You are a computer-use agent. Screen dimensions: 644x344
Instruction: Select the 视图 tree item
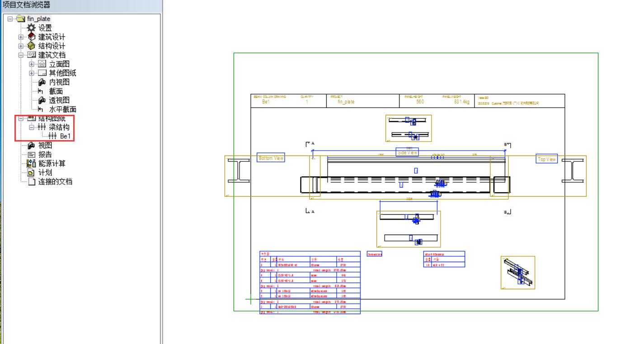click(x=45, y=146)
